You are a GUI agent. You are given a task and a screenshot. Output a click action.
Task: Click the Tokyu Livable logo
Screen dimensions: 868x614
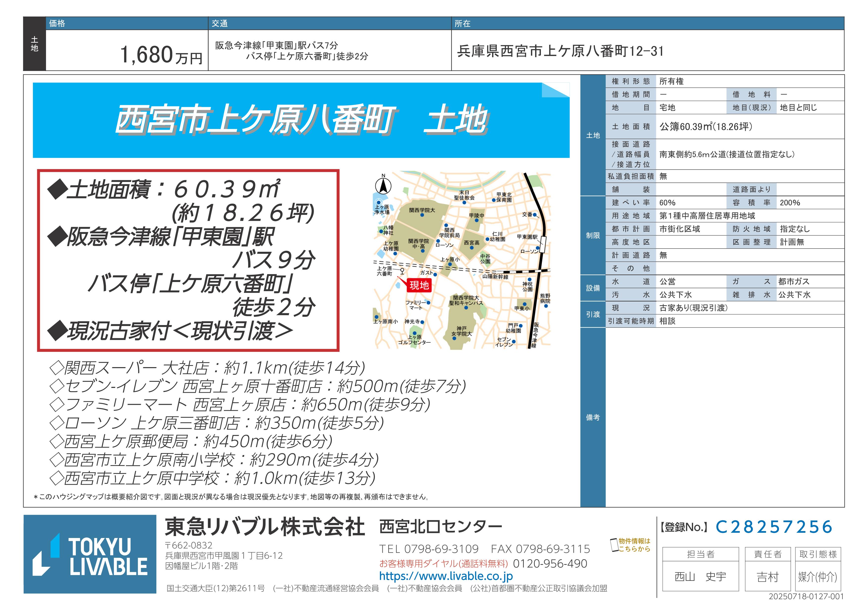click(90, 554)
